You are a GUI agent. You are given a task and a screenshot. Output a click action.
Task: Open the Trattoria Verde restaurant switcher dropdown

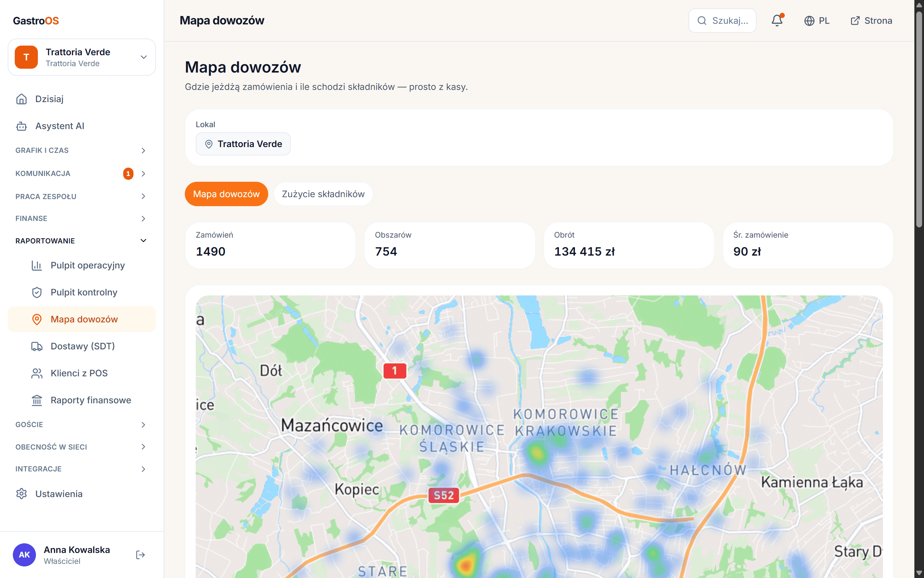(82, 57)
